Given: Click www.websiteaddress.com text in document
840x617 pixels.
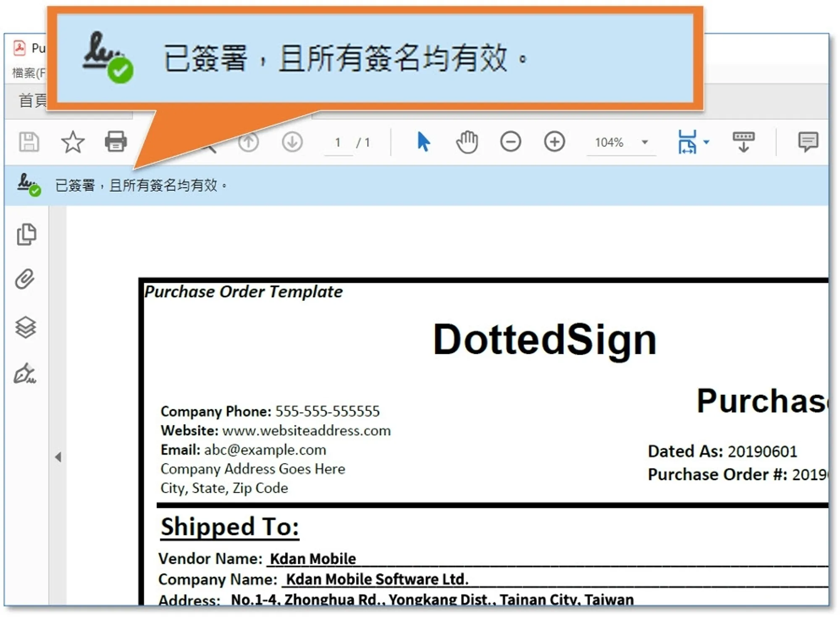Looking at the screenshot, I should (x=307, y=430).
